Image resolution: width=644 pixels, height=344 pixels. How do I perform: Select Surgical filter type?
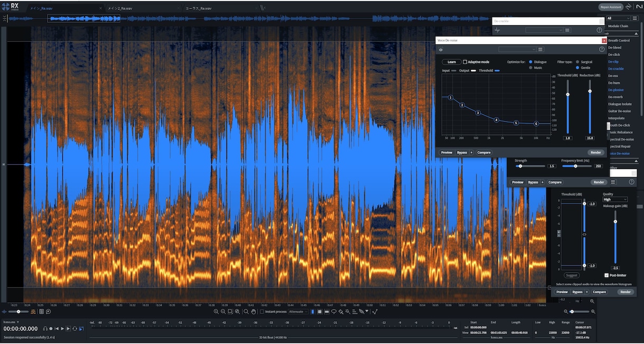[577, 62]
